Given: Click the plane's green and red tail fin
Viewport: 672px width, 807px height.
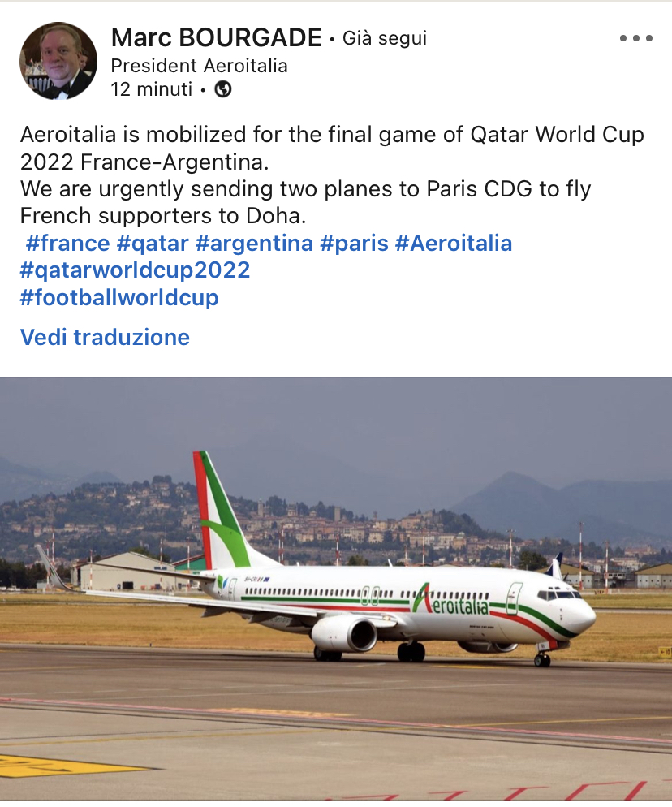Looking at the screenshot, I should [219, 511].
